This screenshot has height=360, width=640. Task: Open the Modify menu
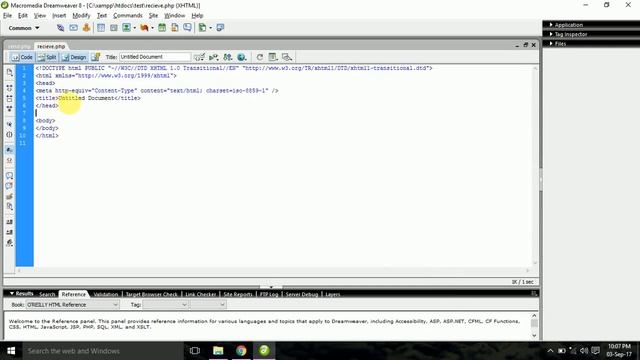[81, 16]
